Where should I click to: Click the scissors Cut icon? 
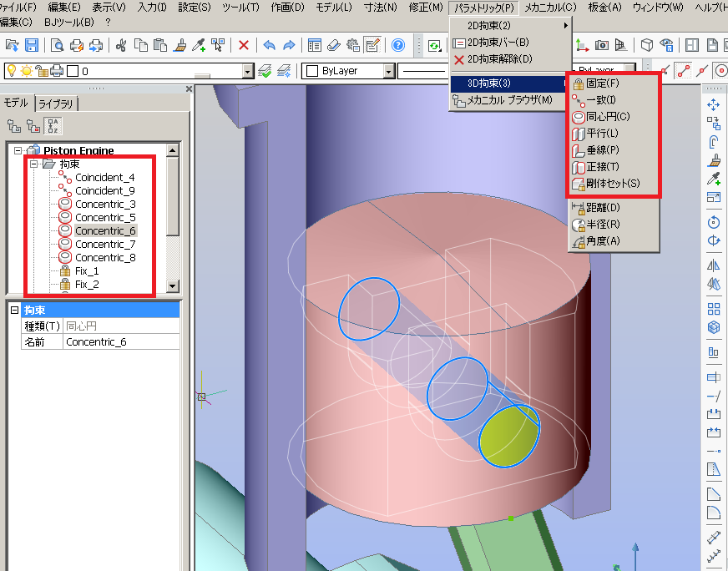coord(122,45)
